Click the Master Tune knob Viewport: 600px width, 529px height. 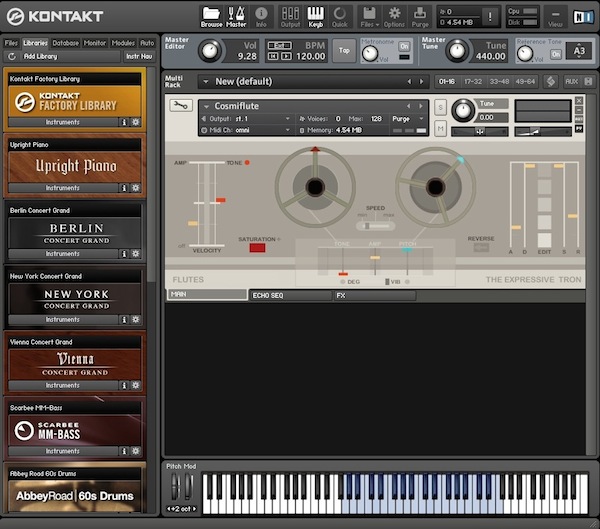457,51
